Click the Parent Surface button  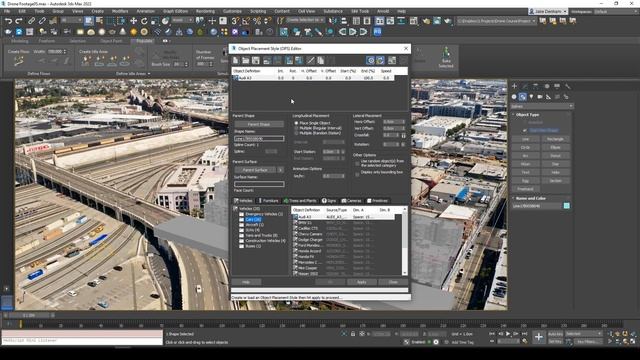[255, 170]
